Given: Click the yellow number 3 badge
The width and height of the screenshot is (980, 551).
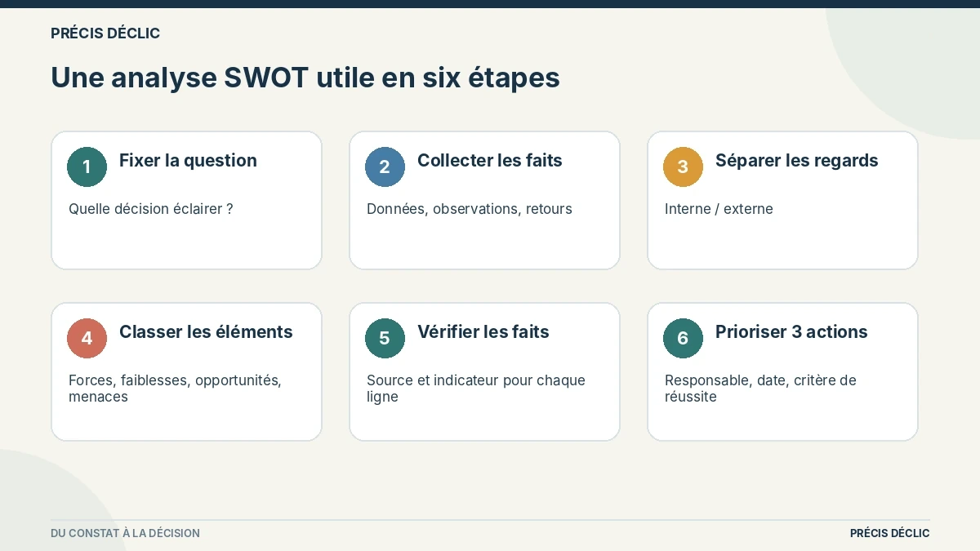Looking at the screenshot, I should [683, 167].
